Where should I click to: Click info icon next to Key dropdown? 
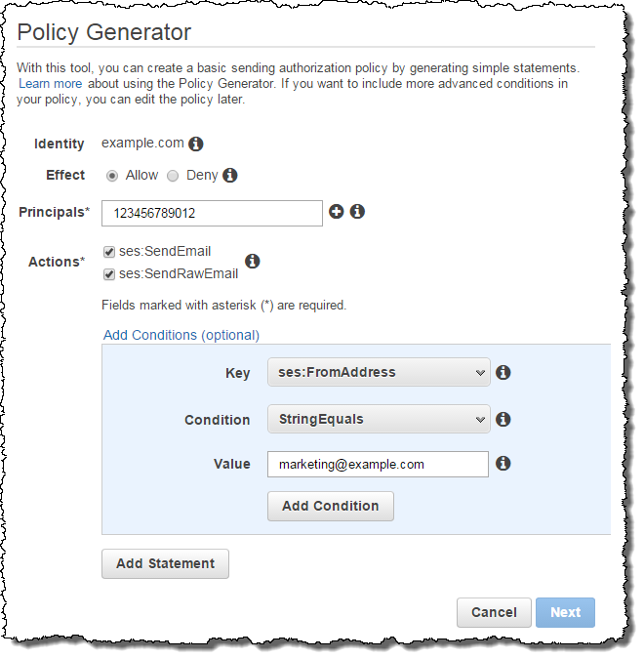click(x=503, y=372)
